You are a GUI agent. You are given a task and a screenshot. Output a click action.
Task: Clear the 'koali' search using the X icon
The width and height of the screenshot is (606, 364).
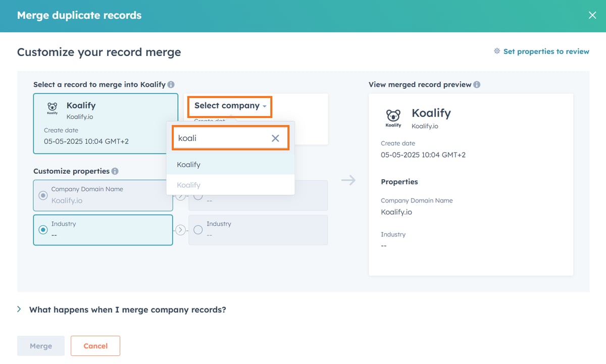click(275, 138)
